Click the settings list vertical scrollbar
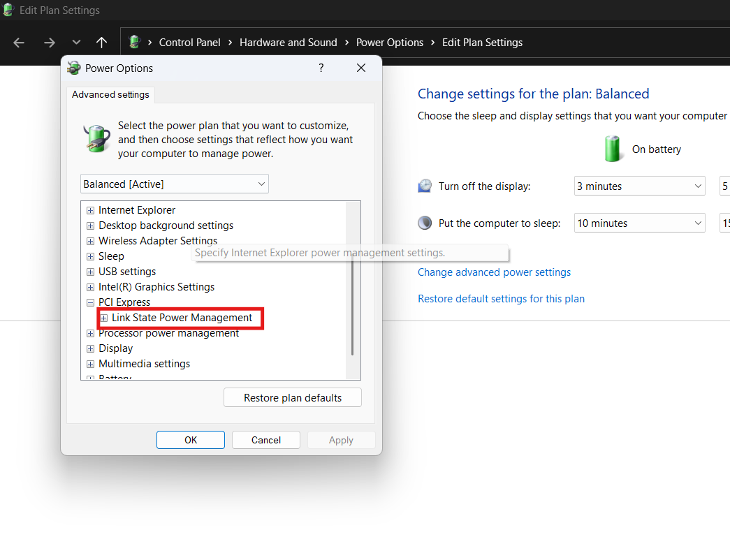The width and height of the screenshot is (730, 560). 353,307
